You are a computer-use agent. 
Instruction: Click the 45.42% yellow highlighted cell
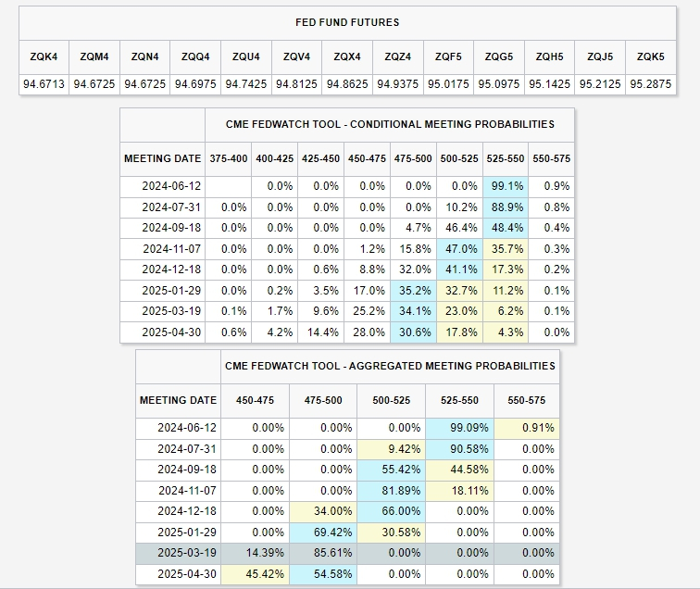click(x=253, y=574)
